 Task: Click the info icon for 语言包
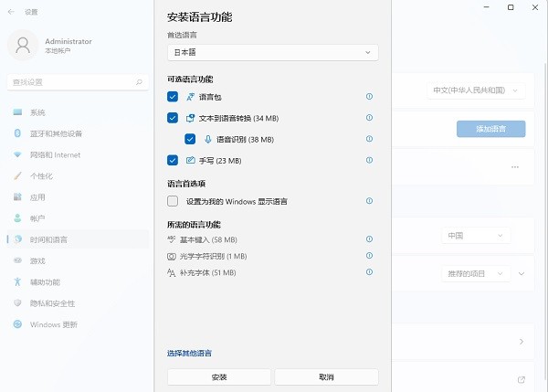click(369, 97)
